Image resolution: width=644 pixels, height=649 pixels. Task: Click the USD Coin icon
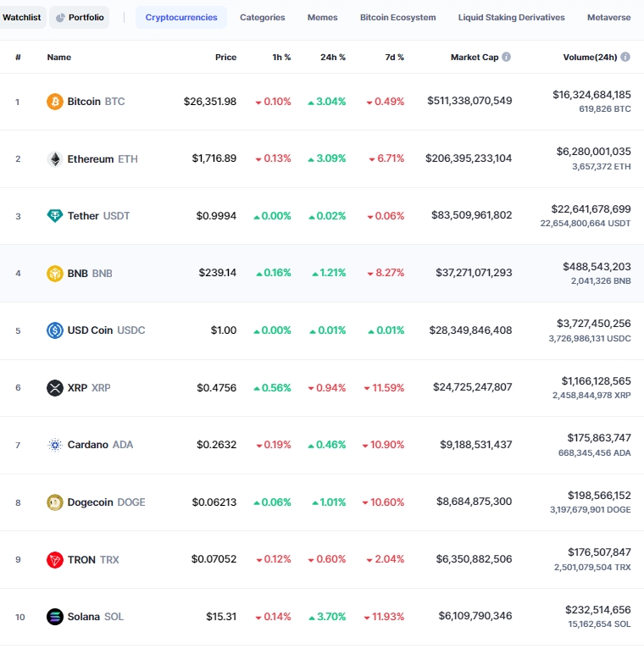[x=55, y=330]
